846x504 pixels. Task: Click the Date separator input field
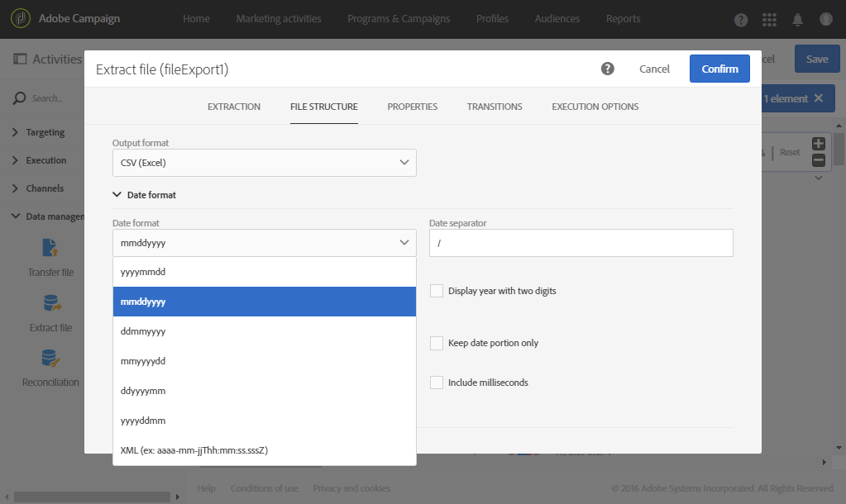click(x=581, y=243)
